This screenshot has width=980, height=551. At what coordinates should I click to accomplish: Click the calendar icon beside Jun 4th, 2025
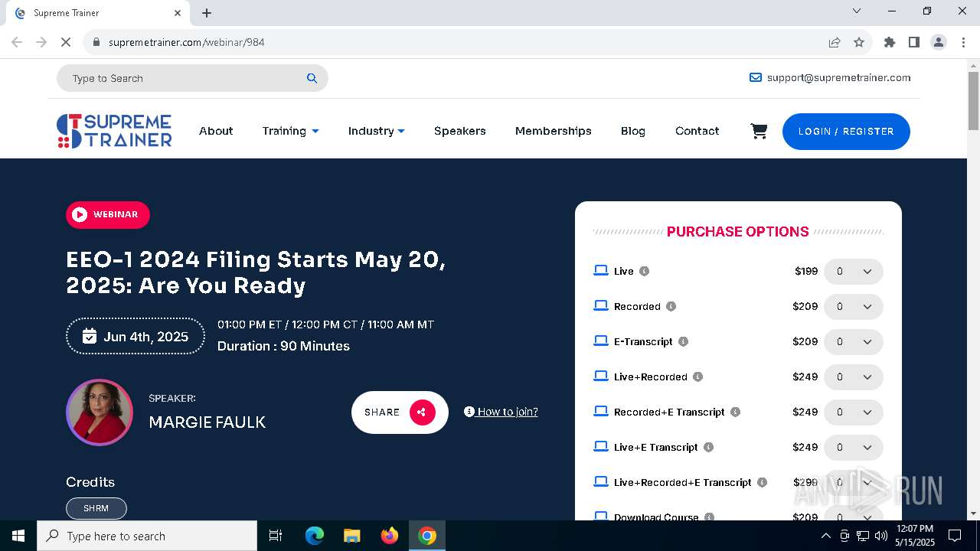90,337
